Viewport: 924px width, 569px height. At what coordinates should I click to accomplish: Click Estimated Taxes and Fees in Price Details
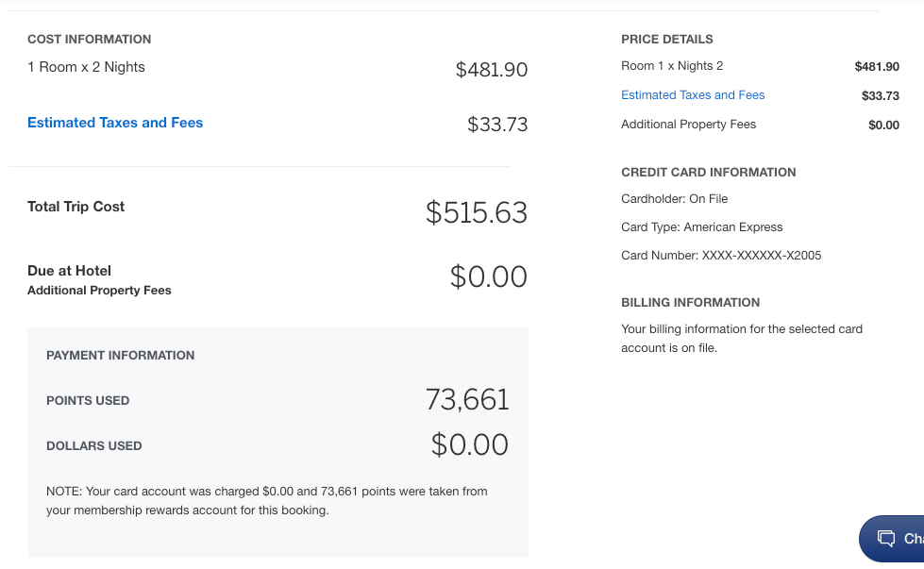pyautogui.click(x=693, y=95)
